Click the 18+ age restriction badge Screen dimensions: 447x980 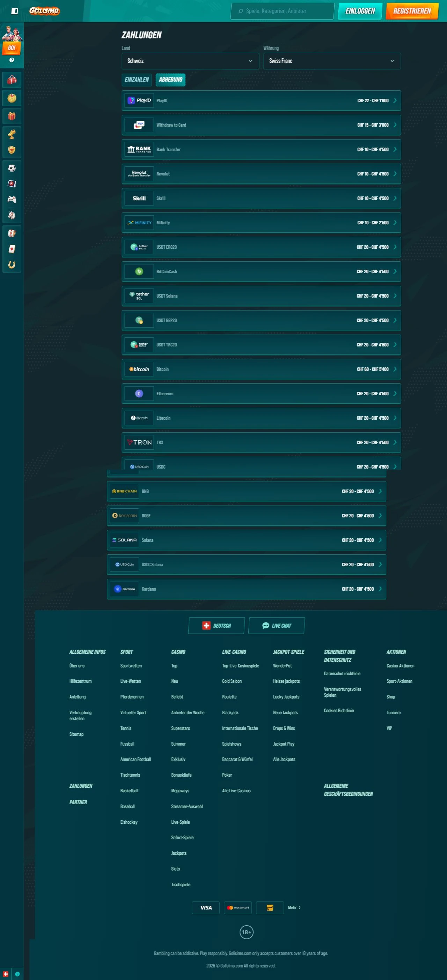pos(246,932)
